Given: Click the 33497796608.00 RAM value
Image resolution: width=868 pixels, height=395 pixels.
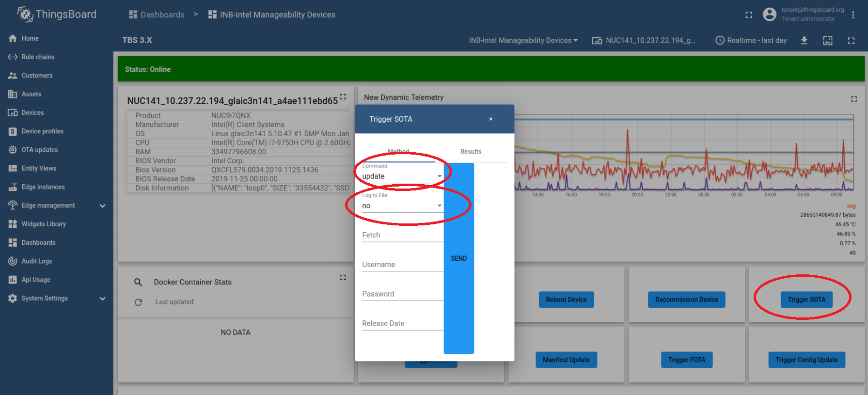Looking at the screenshot, I should 238,152.
